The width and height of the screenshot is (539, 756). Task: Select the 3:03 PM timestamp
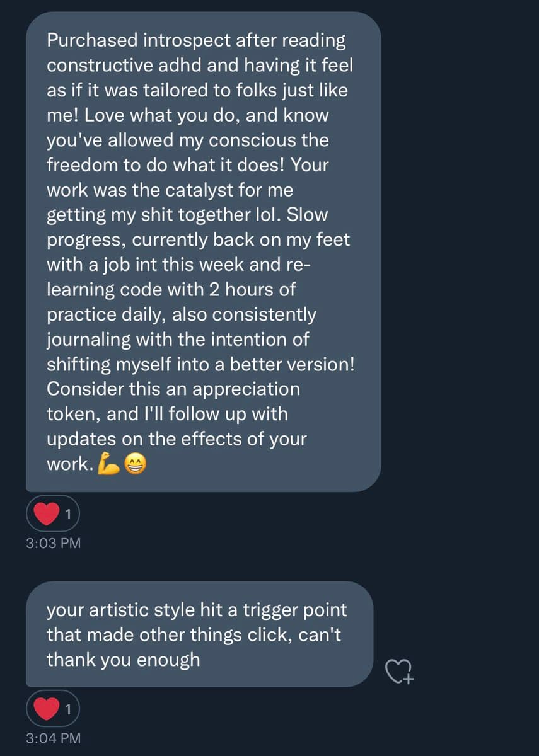tap(54, 543)
